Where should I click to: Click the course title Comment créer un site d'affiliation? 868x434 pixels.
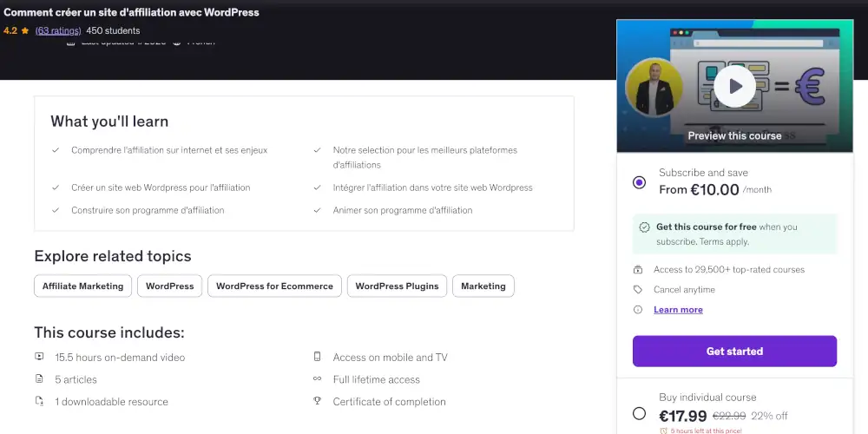point(131,12)
